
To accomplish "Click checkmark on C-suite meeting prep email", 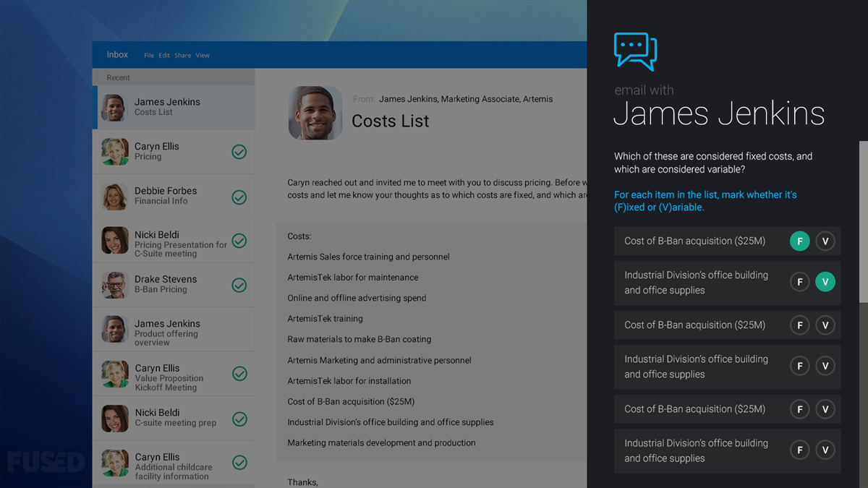I will point(239,419).
